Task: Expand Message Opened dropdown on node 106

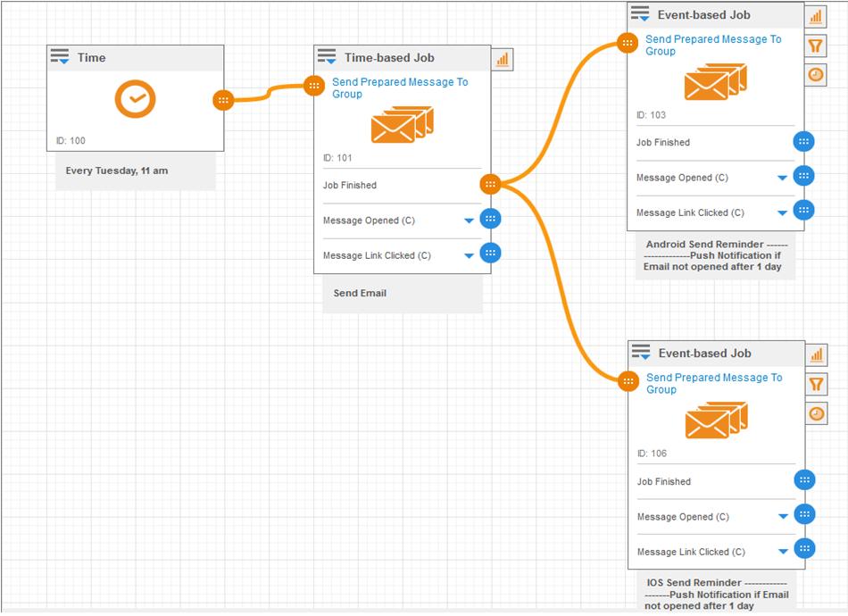Action: (x=783, y=517)
